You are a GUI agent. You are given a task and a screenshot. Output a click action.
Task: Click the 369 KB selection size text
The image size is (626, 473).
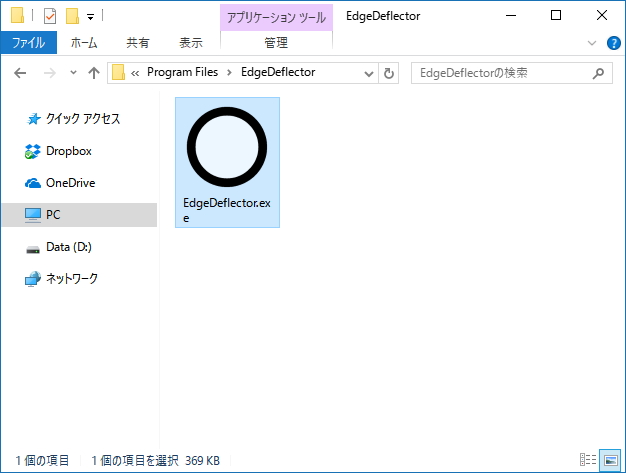(x=202, y=460)
